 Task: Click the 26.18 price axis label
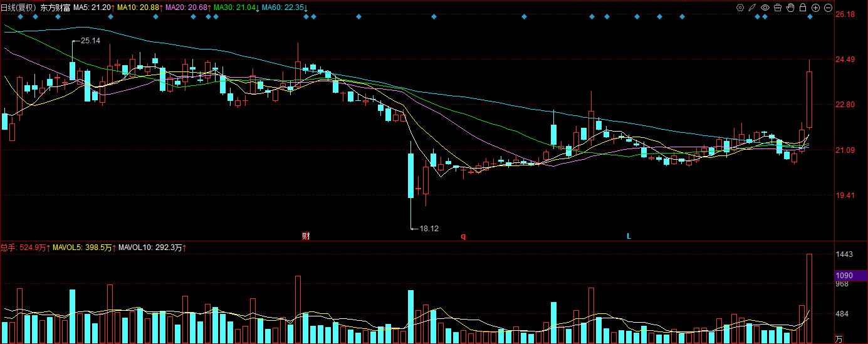pyautogui.click(x=845, y=14)
